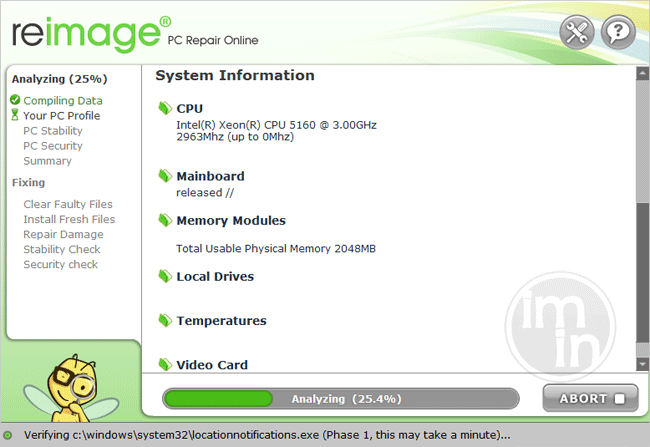This screenshot has width=650, height=447.
Task: Click the tag icon next to Memory Modules
Action: [x=165, y=220]
